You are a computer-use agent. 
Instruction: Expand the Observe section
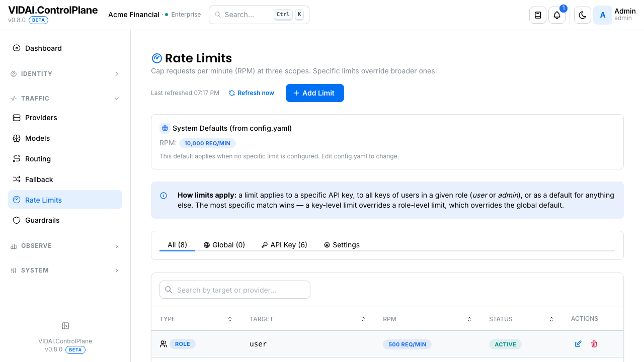point(65,246)
